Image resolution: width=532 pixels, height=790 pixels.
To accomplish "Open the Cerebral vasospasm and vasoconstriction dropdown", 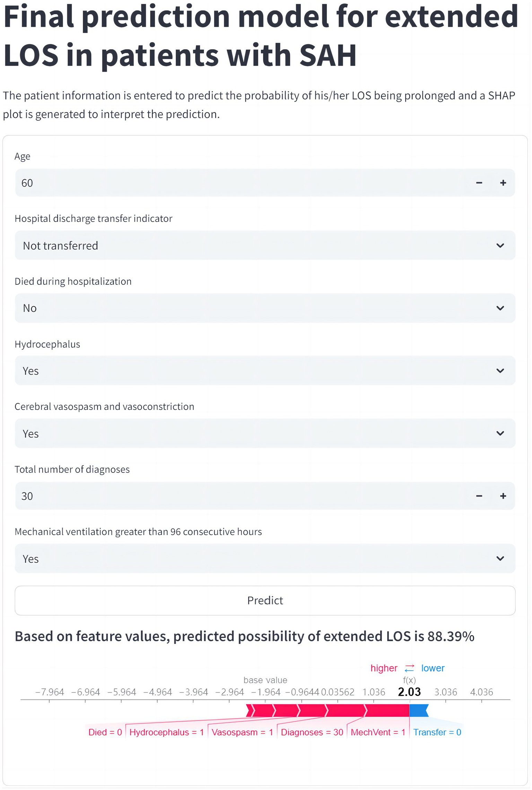I will coord(500,433).
